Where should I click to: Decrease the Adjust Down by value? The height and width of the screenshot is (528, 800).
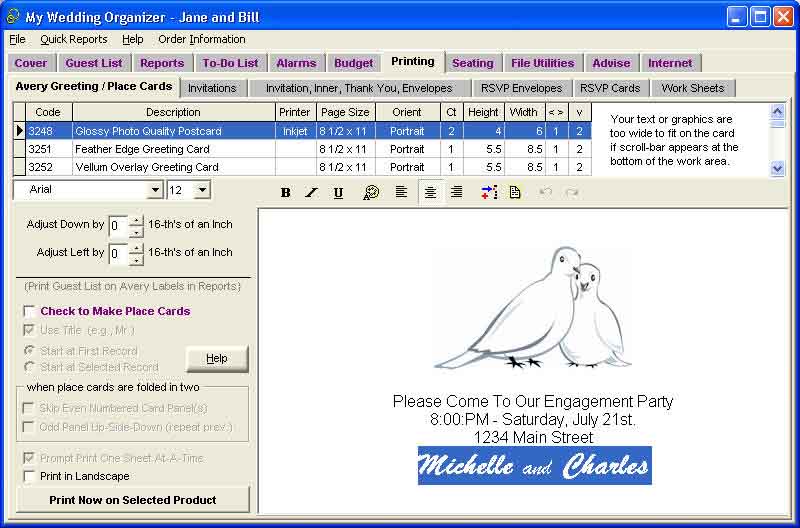[x=136, y=232]
